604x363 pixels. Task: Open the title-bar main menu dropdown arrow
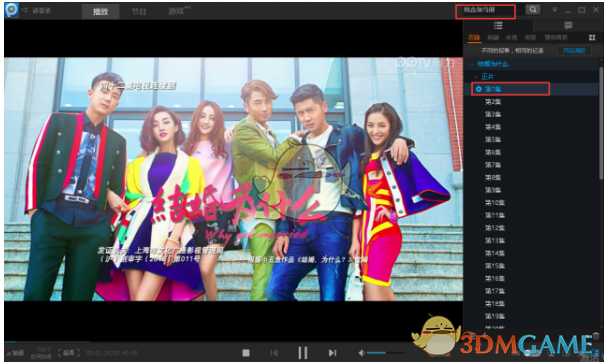pyautogui.click(x=555, y=10)
